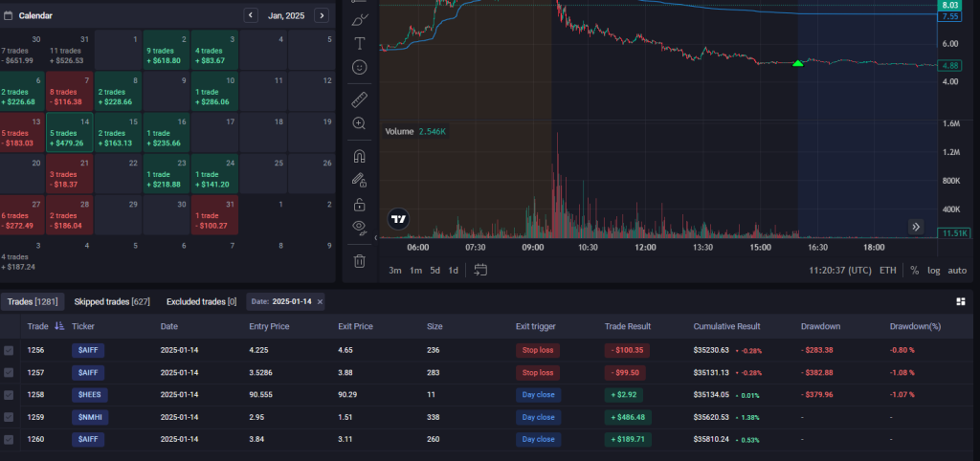Viewport: 980px width, 461px height.
Task: Click the TradingView logo on chart
Action: coord(399,219)
